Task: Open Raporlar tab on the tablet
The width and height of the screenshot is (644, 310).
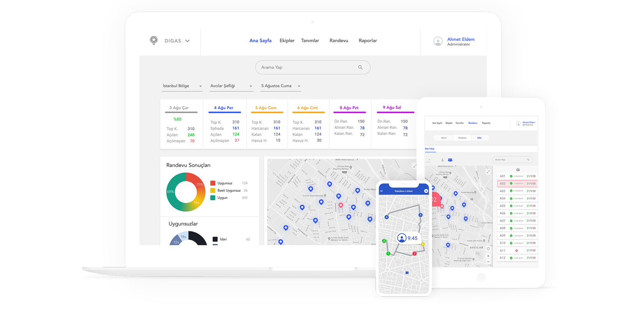Action: [486, 123]
